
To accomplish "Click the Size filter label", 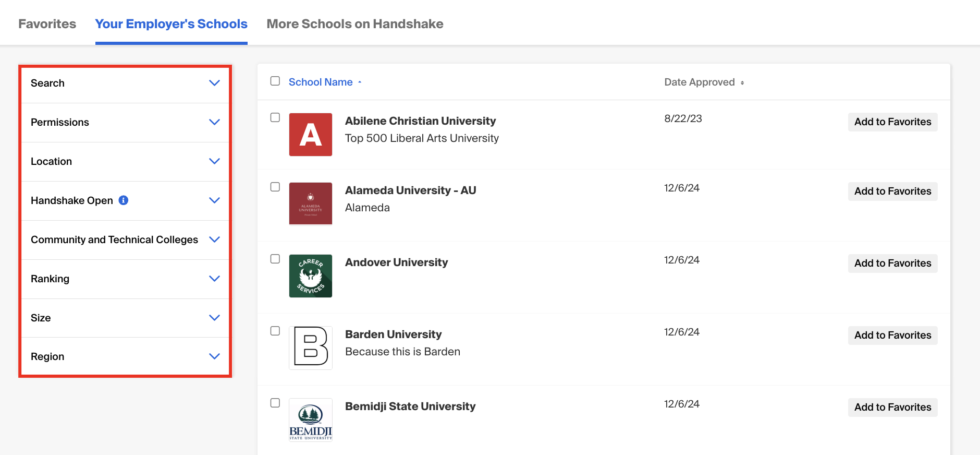I will [x=41, y=318].
